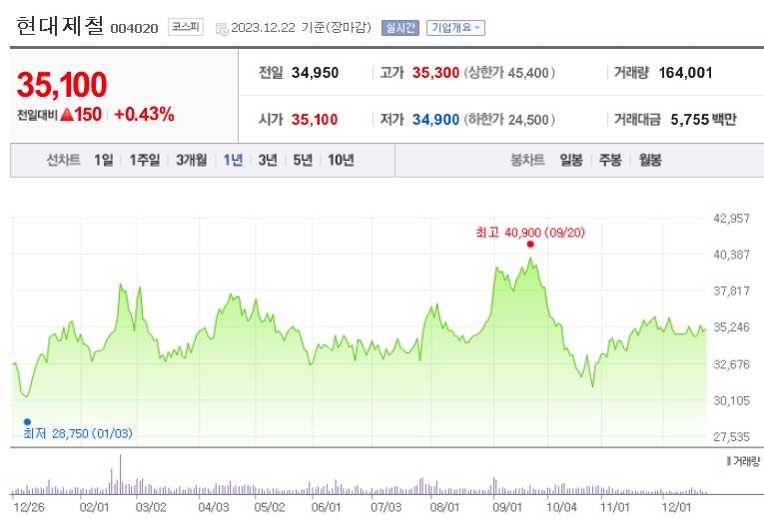Select the 5년 line chart period
Image resolution: width=764 pixels, height=532 pixels.
tap(303, 160)
